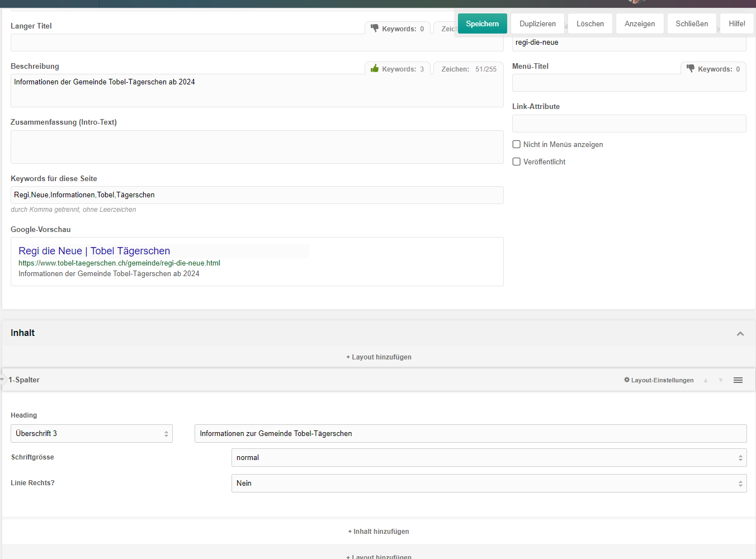Save the page with Speichern
This screenshot has width=756, height=559.
[483, 23]
